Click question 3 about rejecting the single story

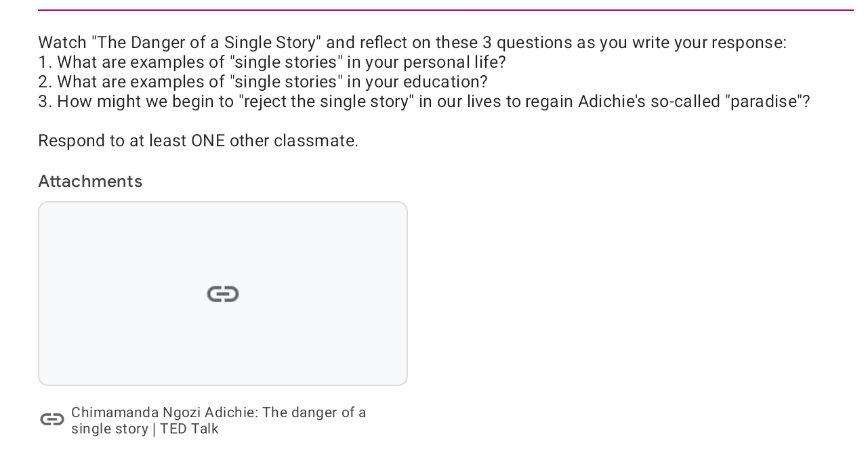click(x=423, y=102)
